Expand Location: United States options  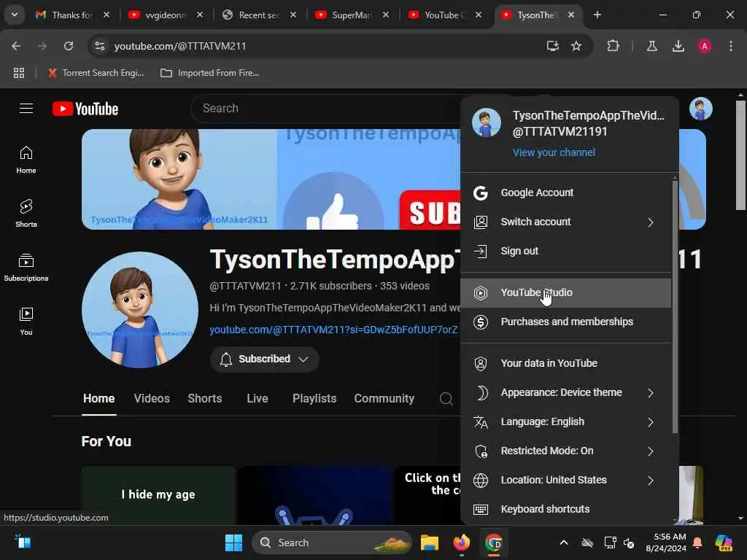pyautogui.click(x=566, y=480)
